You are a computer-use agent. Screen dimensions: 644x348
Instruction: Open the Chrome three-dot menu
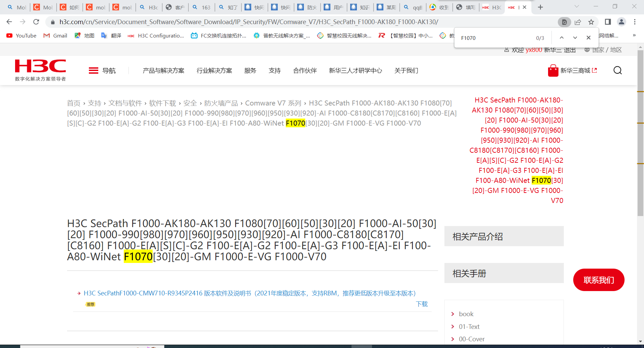(x=635, y=22)
